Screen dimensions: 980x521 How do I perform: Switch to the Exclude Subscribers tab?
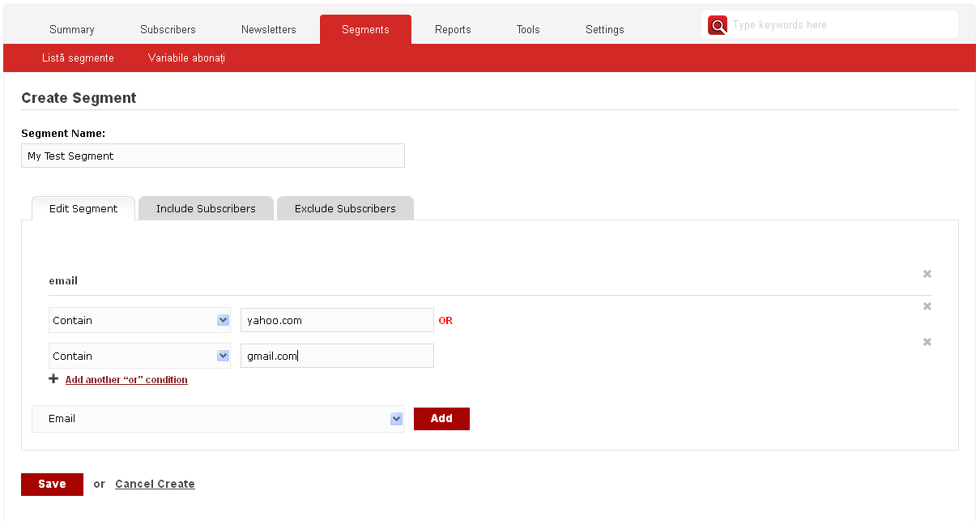pos(345,208)
